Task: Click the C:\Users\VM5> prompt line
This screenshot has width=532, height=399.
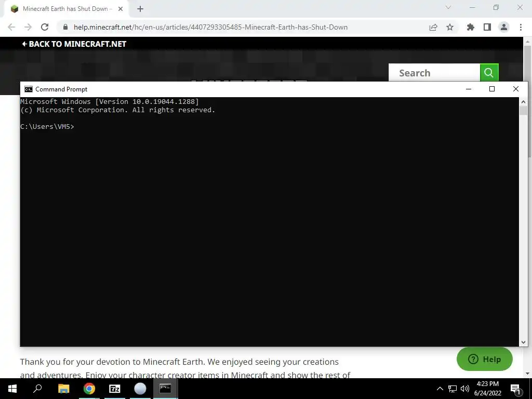Action: tap(47, 127)
